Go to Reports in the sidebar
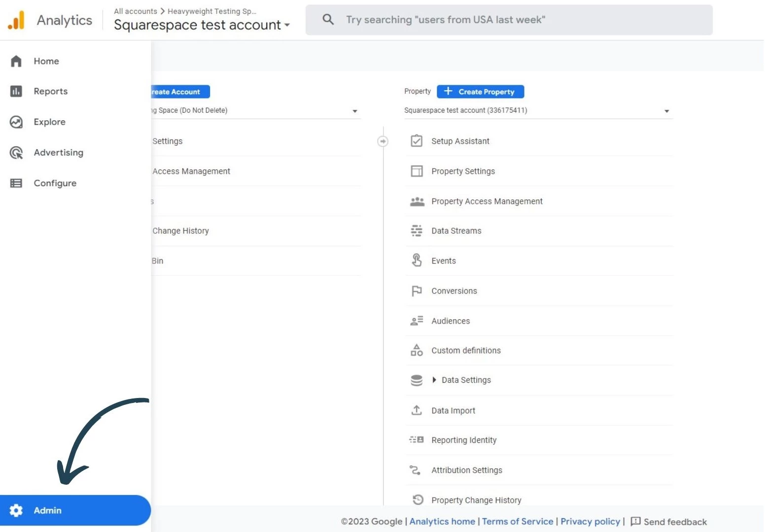This screenshot has height=532, width=774. (x=50, y=91)
